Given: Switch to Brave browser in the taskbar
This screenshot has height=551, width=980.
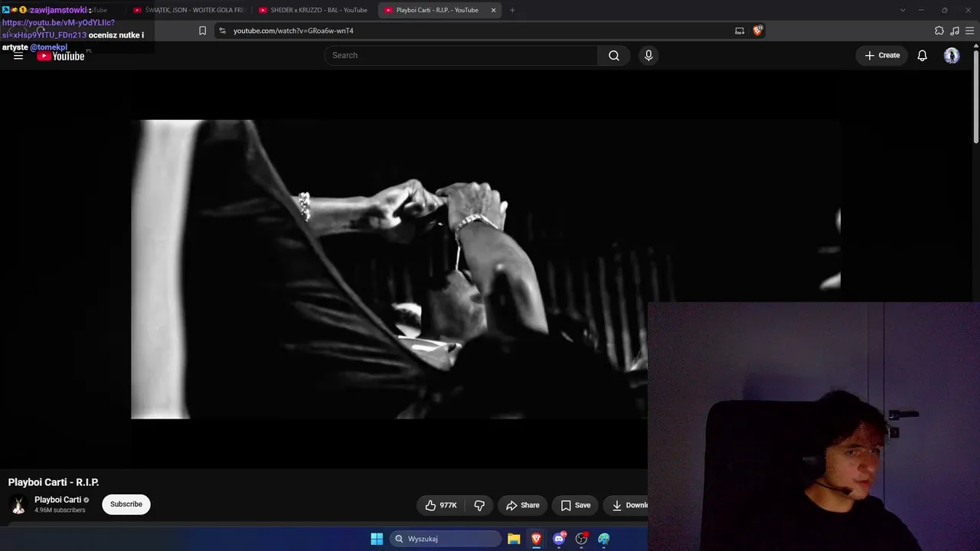Looking at the screenshot, I should 537,539.
